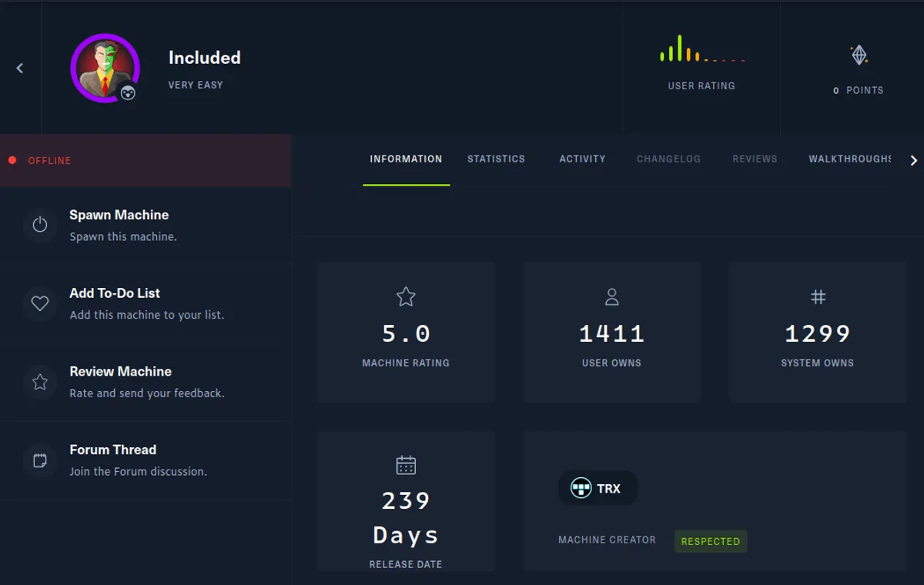
Task: Toggle the machine rating star icon
Action: [x=406, y=296]
